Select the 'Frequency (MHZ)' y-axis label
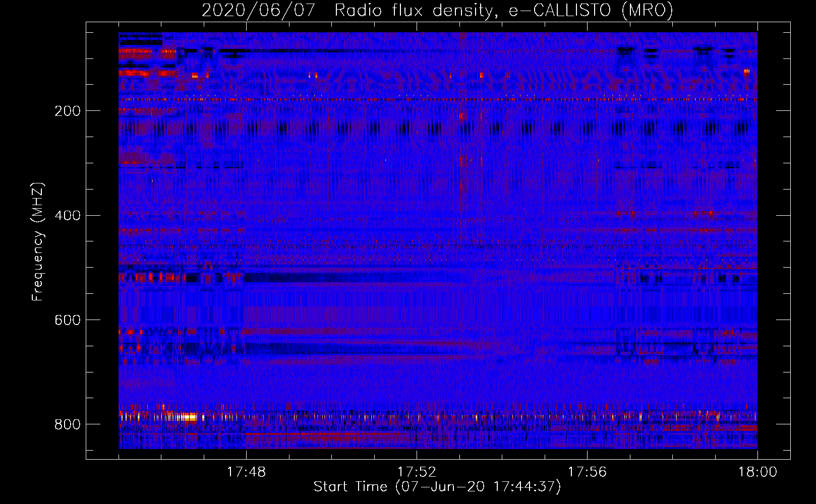The image size is (816, 504). tap(38, 242)
